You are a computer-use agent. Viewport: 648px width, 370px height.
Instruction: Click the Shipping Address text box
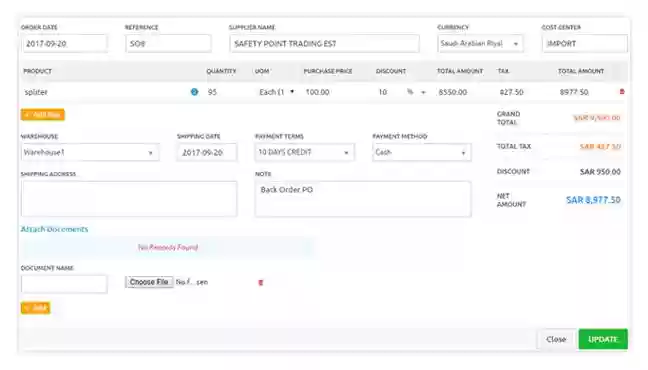129,199
